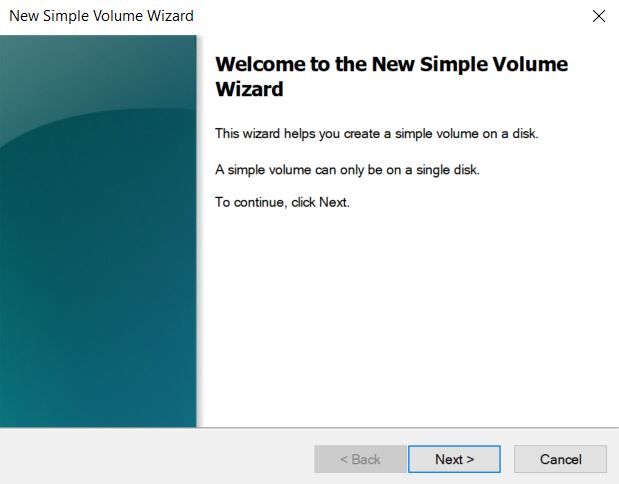Cancel the New Simple Volume Wizard
Viewport: 619px width, 484px height.
pos(560,459)
